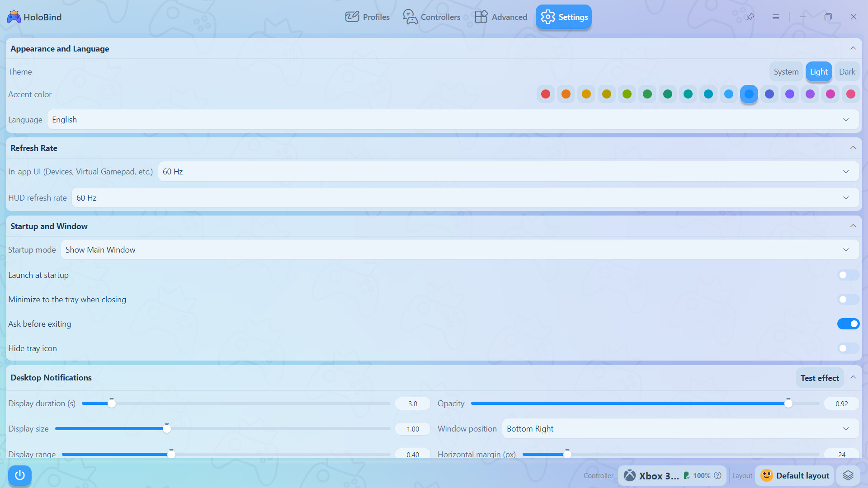Select the Light theme option

(819, 72)
